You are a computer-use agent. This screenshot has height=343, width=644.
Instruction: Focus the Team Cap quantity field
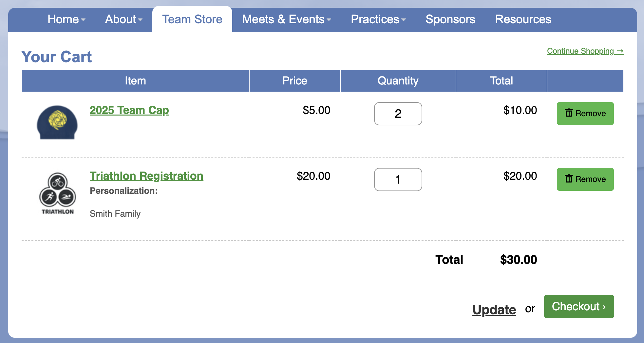tap(398, 114)
